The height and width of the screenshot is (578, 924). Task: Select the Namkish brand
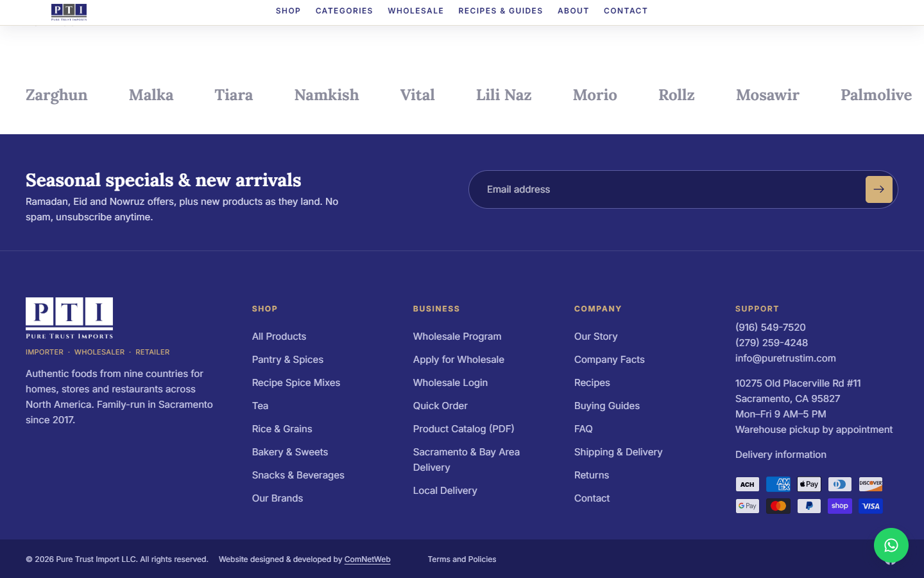pyautogui.click(x=327, y=95)
